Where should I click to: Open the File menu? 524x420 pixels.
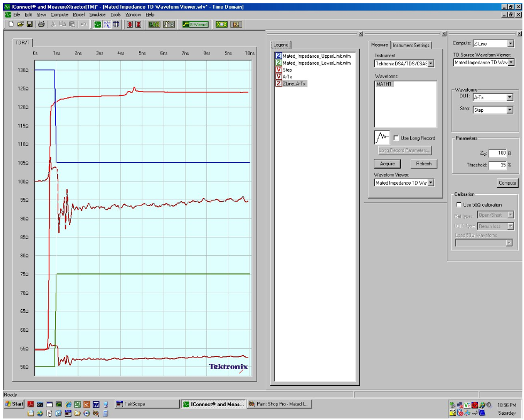pyautogui.click(x=17, y=15)
